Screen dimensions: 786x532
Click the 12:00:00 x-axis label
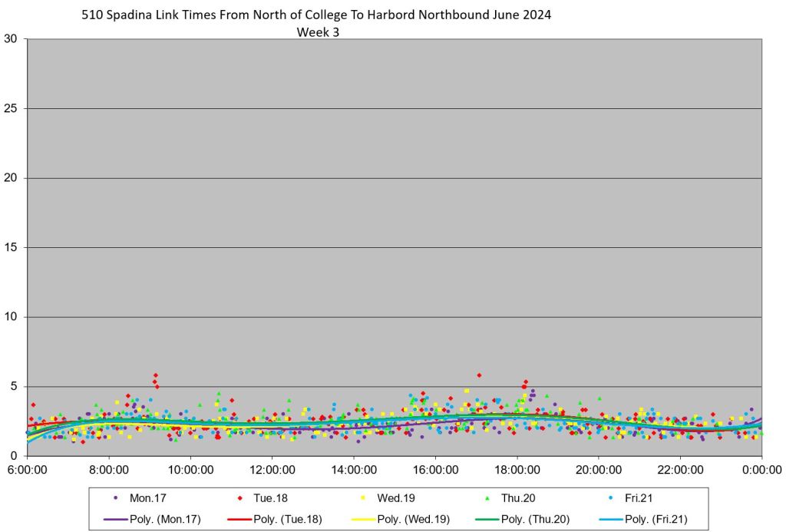click(x=272, y=470)
